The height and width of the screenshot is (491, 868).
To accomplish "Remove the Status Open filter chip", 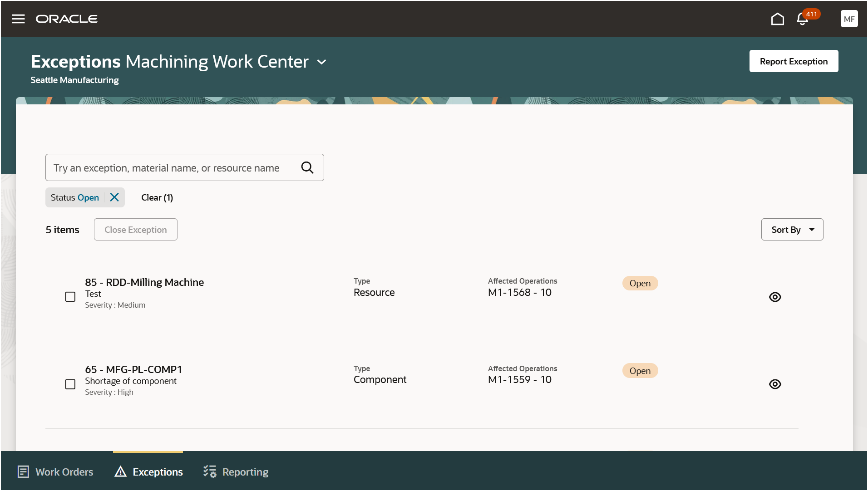I will point(114,197).
